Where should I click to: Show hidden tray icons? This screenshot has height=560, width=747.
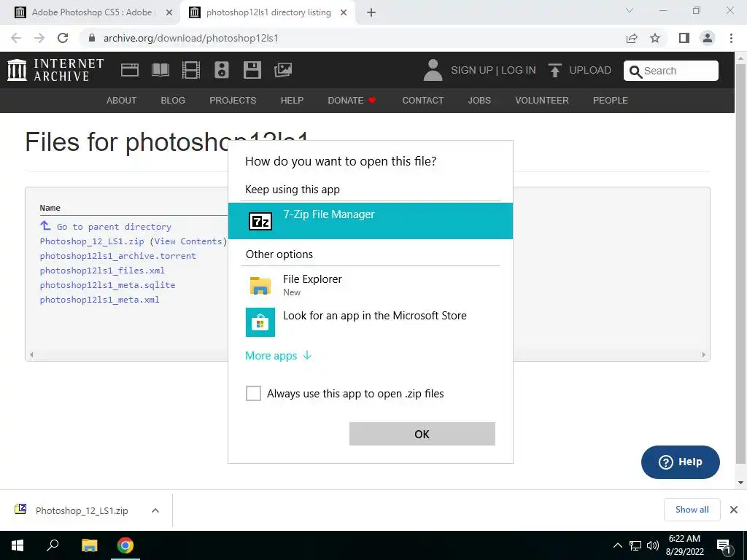(617, 545)
